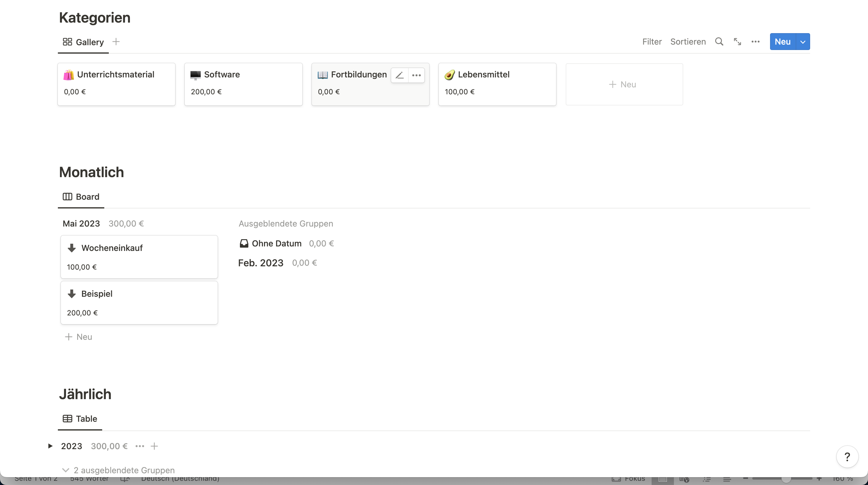Select the Board view tab
Viewport: 868px width, 485px height.
click(x=81, y=197)
